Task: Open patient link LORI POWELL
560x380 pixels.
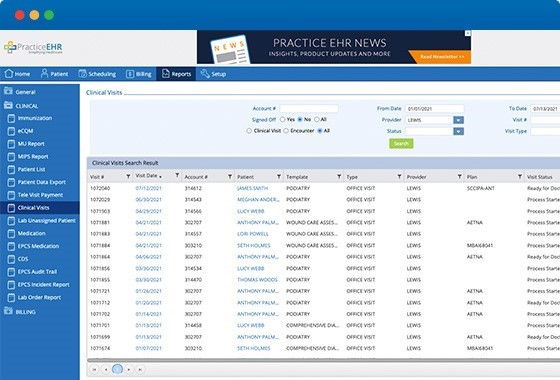Action: click(252, 234)
